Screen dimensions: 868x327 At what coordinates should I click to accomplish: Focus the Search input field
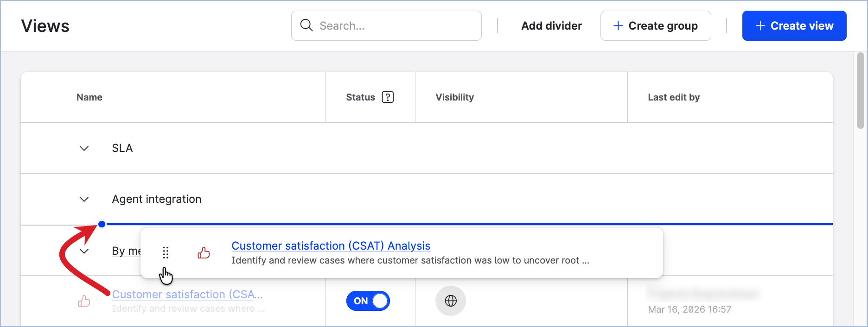[x=394, y=26]
